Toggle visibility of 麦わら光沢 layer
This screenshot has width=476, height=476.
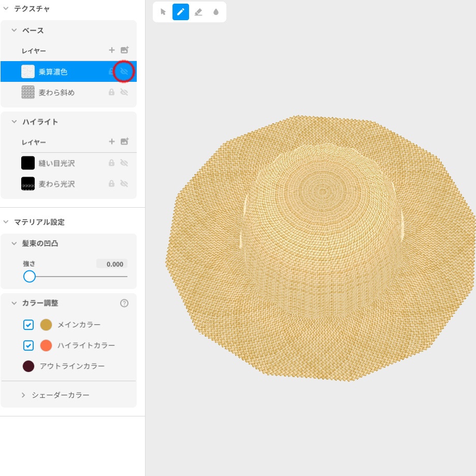[x=124, y=184]
